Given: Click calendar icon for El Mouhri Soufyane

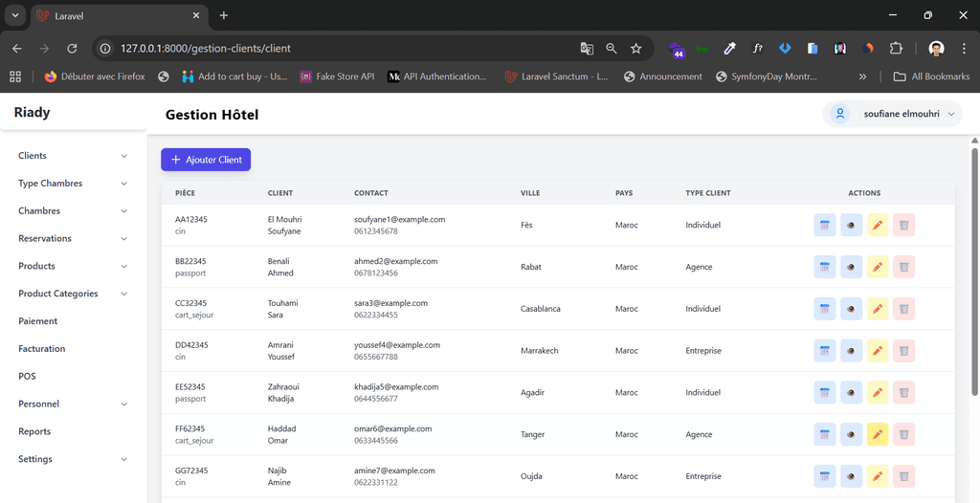Looking at the screenshot, I should point(824,226).
